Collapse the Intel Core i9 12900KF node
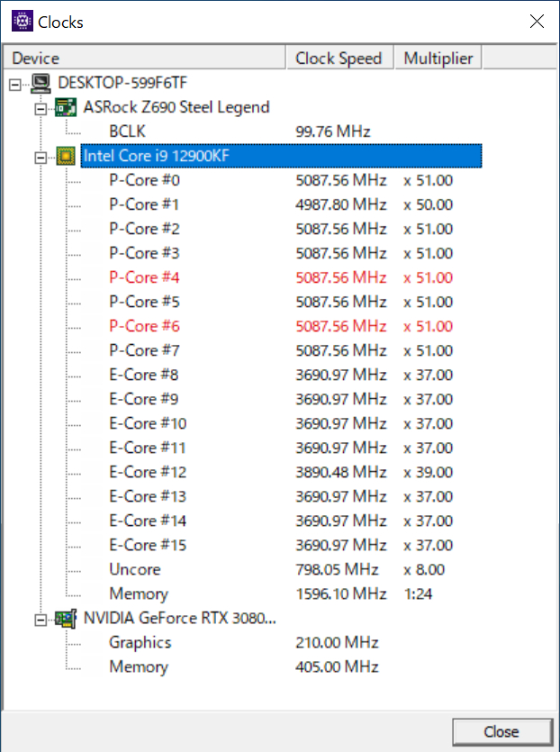This screenshot has height=752, width=560. coord(41,158)
